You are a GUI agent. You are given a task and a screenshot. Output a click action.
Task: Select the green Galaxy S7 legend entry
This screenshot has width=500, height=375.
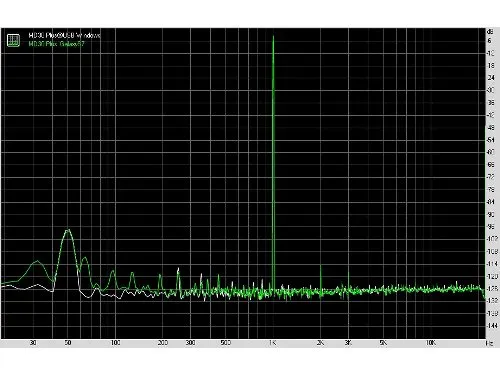click(57, 44)
